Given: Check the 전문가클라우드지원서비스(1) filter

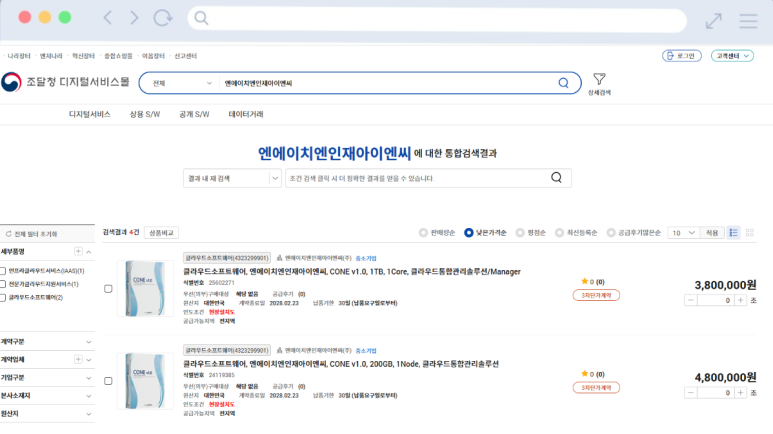Looking at the screenshot, I should [3, 284].
